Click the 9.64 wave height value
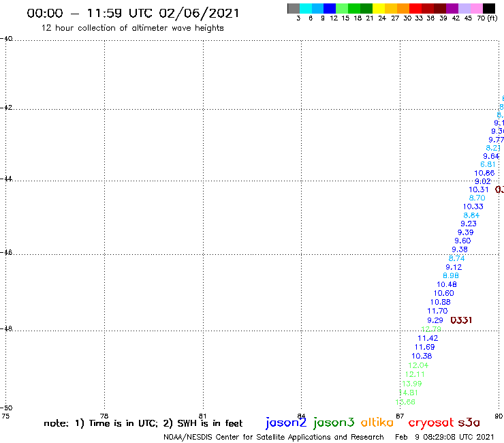This screenshot has width=504, height=443. [x=491, y=156]
